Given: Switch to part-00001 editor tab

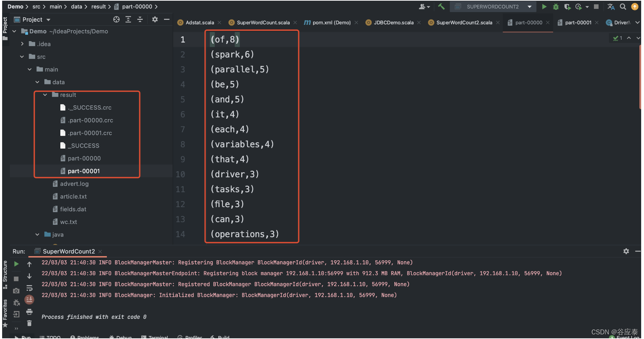Looking at the screenshot, I should (x=578, y=23).
